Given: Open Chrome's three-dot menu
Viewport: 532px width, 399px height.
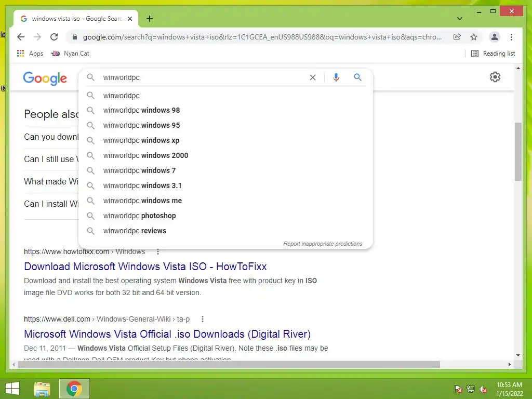Looking at the screenshot, I should click(511, 37).
